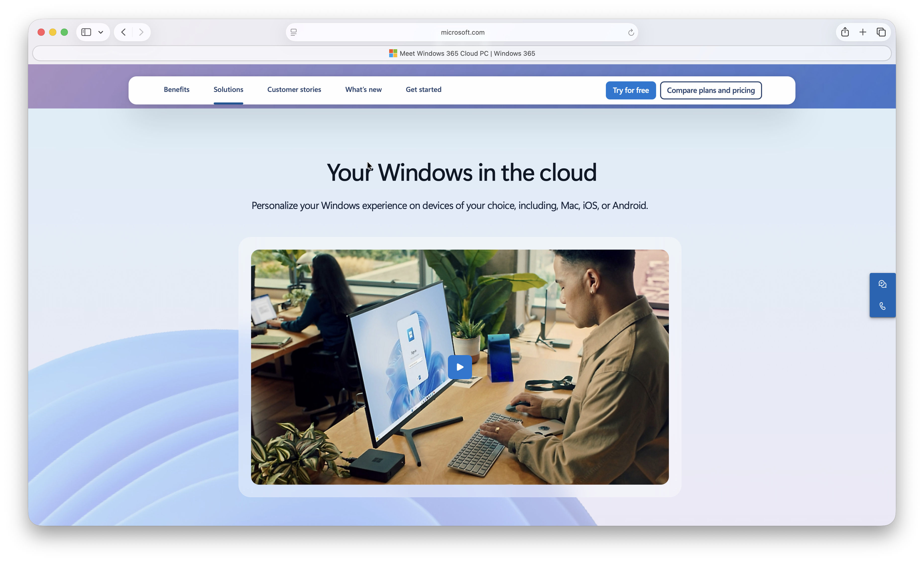Image resolution: width=924 pixels, height=563 pixels.
Task: Click the Microsoft logo favicon in tab
Action: (x=393, y=53)
